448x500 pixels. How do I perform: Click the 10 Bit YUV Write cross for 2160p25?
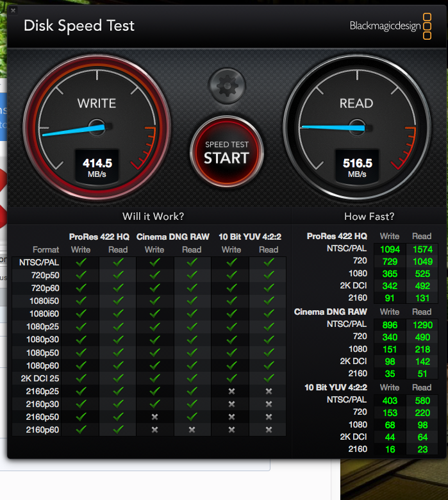231,391
